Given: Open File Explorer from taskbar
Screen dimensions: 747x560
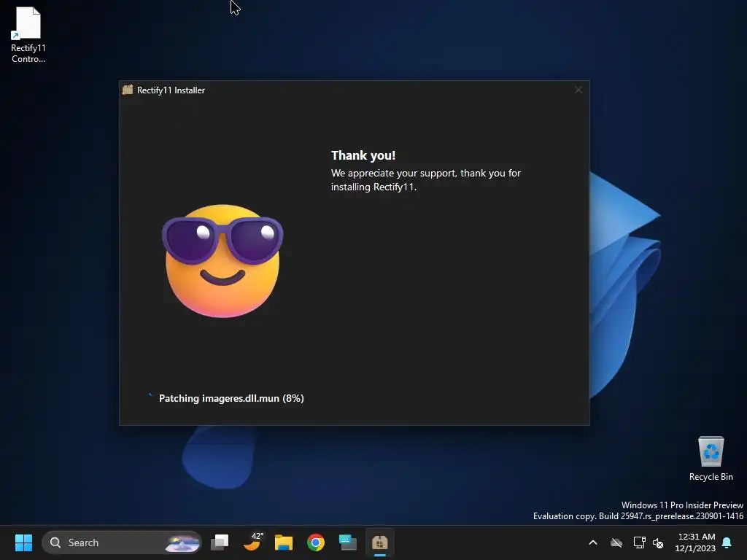Looking at the screenshot, I should (x=284, y=542).
